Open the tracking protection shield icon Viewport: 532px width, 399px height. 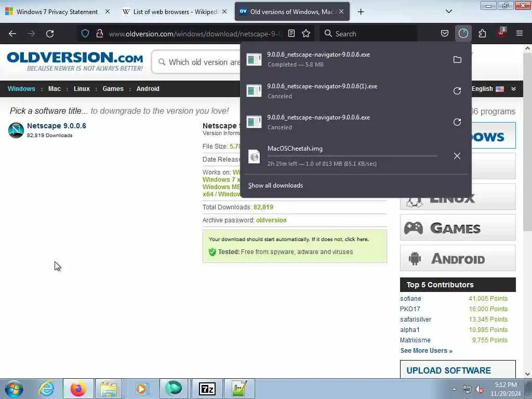pos(85,34)
